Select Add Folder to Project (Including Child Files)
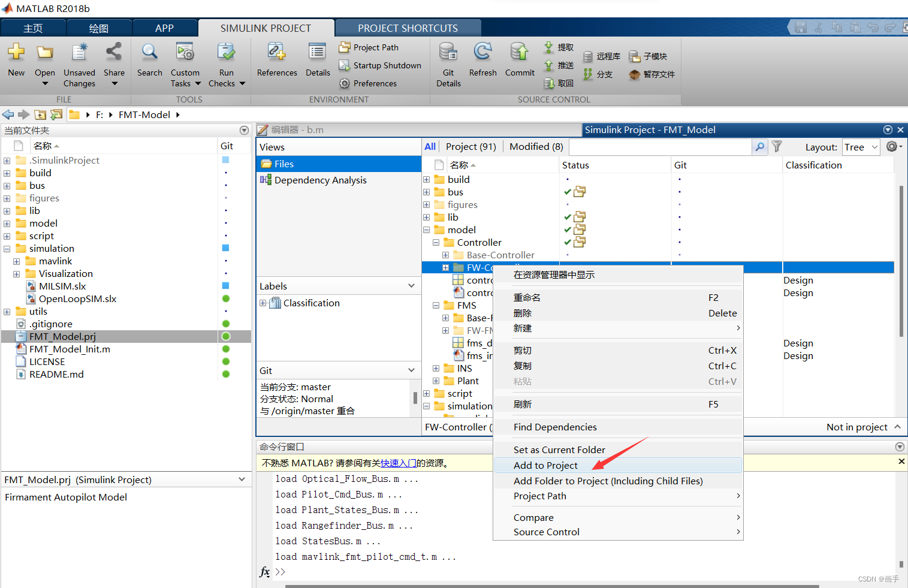This screenshot has width=908, height=588. (618, 481)
